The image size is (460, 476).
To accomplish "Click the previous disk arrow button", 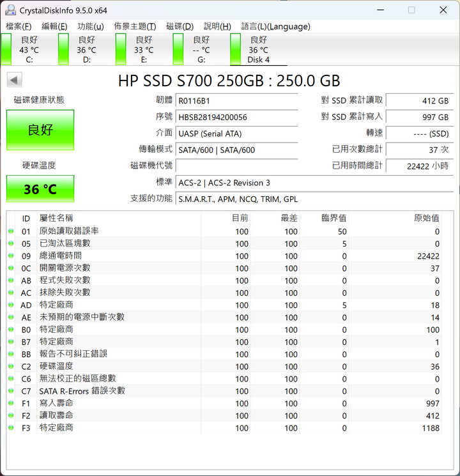I will pyautogui.click(x=14, y=81).
